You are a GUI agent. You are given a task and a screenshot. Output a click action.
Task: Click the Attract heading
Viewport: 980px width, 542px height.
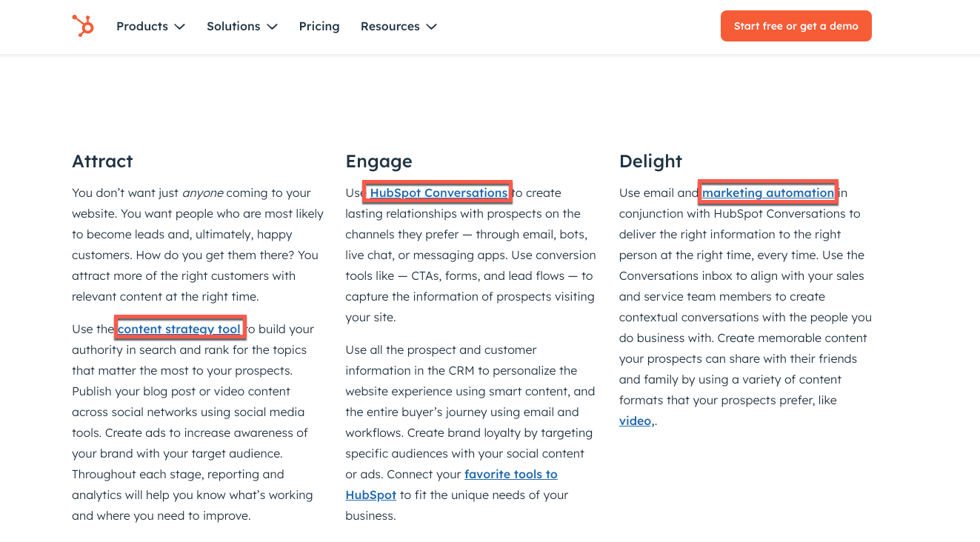pyautogui.click(x=102, y=161)
